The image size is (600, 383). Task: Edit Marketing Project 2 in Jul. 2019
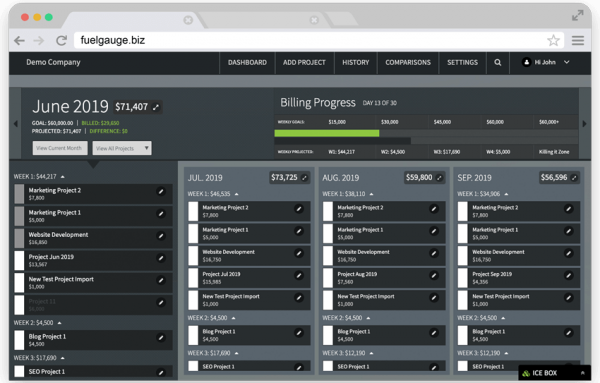click(x=299, y=209)
